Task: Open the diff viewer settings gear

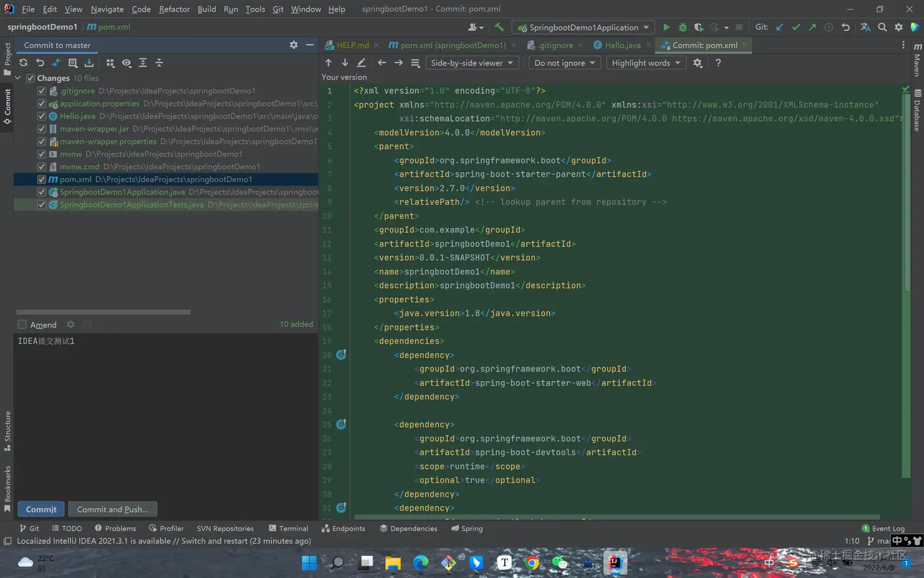Action: 698,63
